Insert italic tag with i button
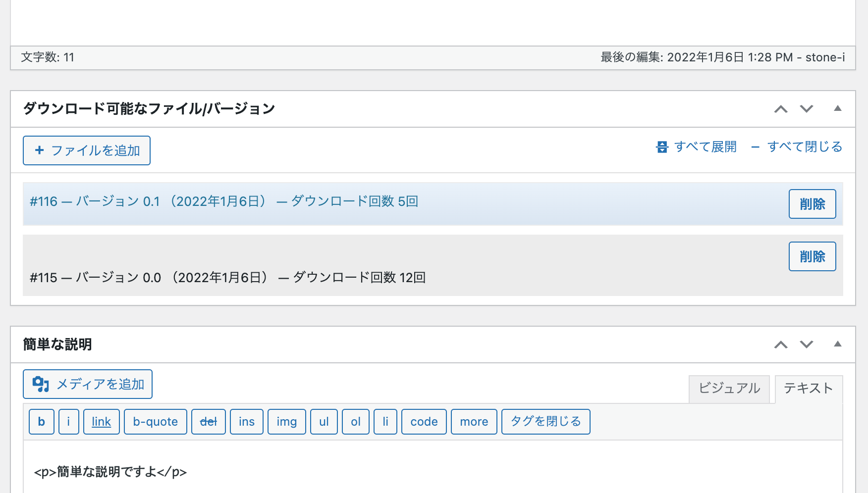868x493 pixels. coord(69,422)
